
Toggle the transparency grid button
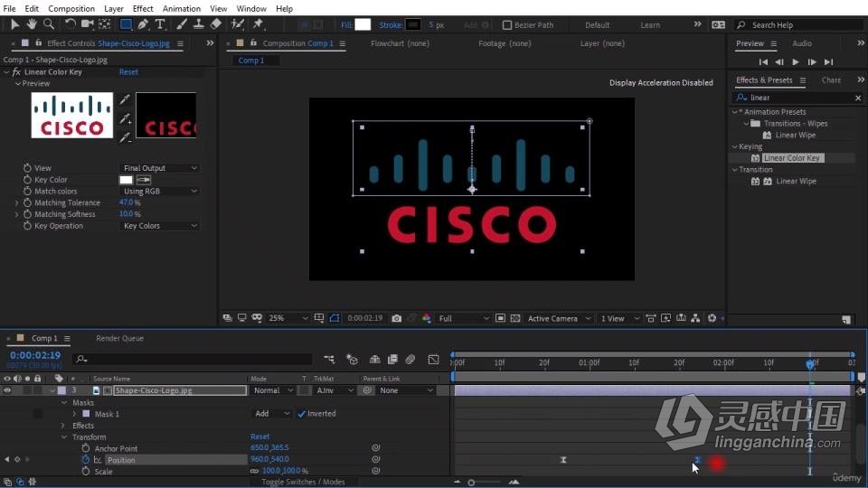(515, 318)
